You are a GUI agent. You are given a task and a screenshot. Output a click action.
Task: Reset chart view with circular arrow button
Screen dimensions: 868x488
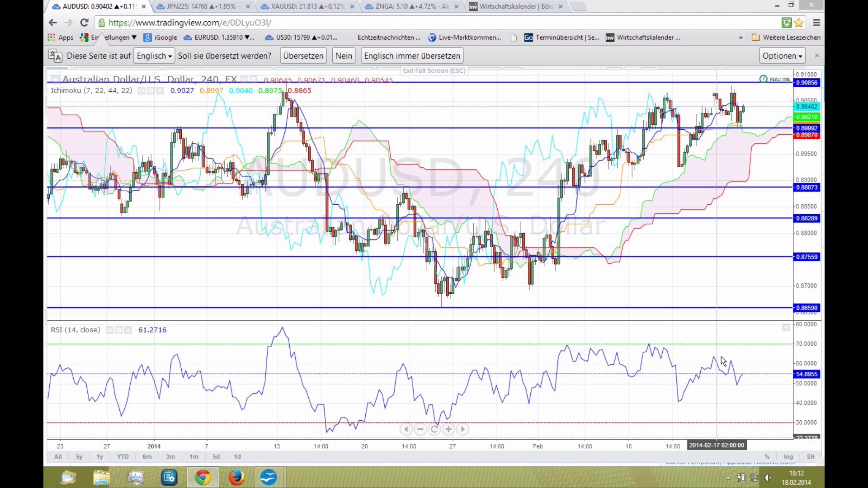tap(434, 429)
